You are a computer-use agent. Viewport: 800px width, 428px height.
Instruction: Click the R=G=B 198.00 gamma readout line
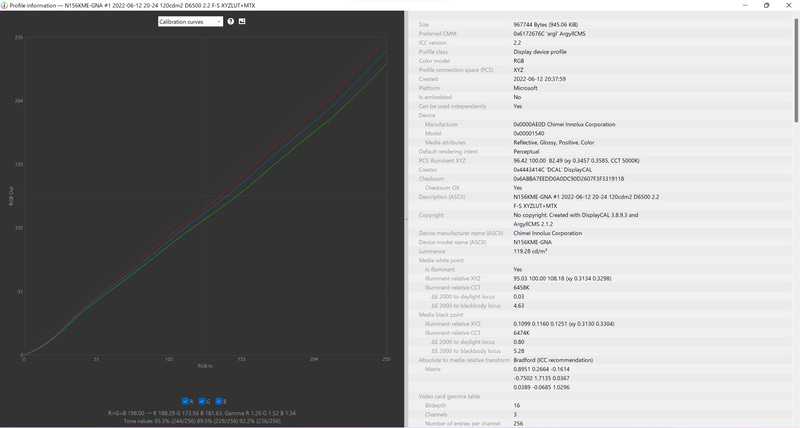click(x=202, y=413)
